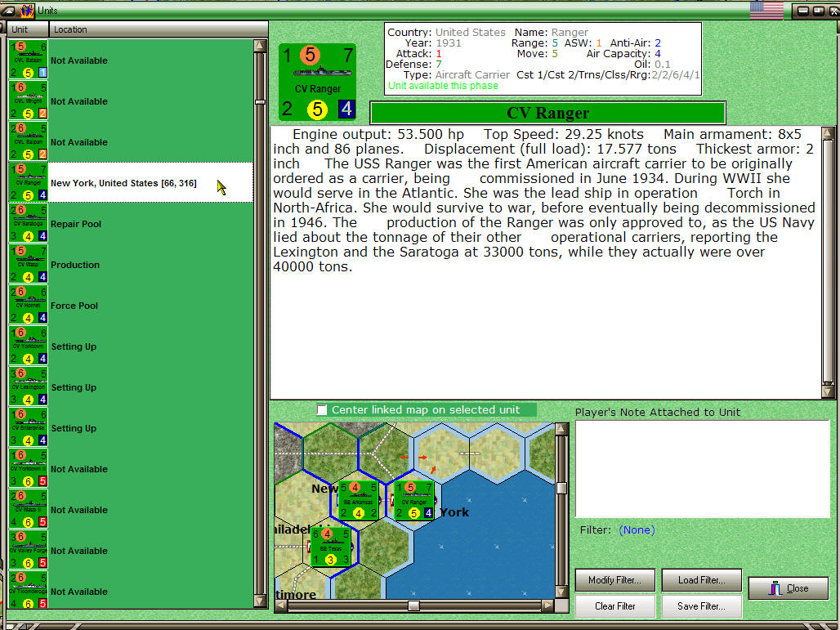Select the CV Ticonderoga unit counter

click(29, 590)
